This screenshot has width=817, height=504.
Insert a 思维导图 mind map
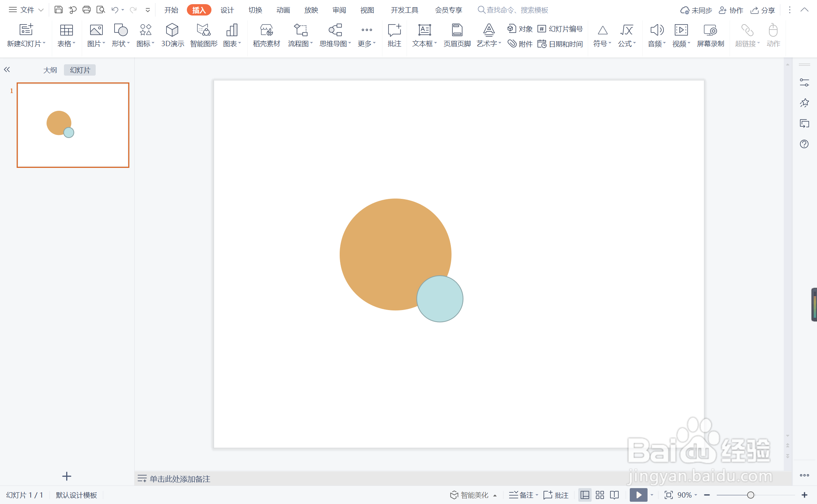pos(335,36)
